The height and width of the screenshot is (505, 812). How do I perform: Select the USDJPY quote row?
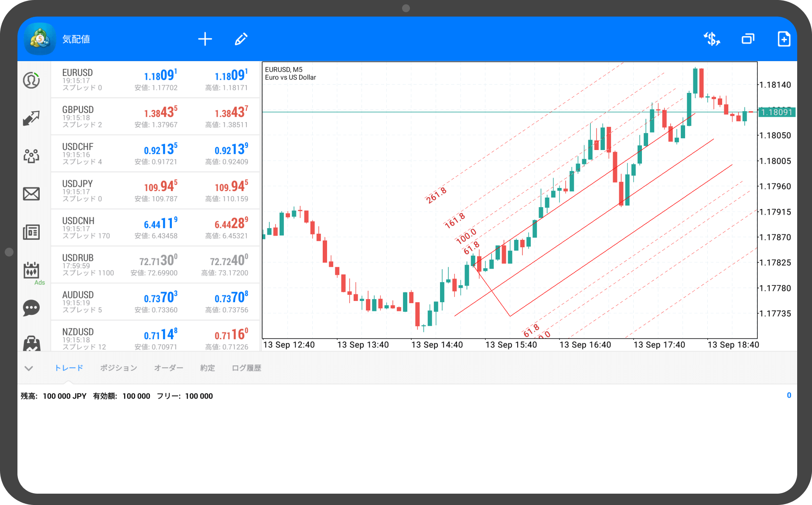pos(155,191)
